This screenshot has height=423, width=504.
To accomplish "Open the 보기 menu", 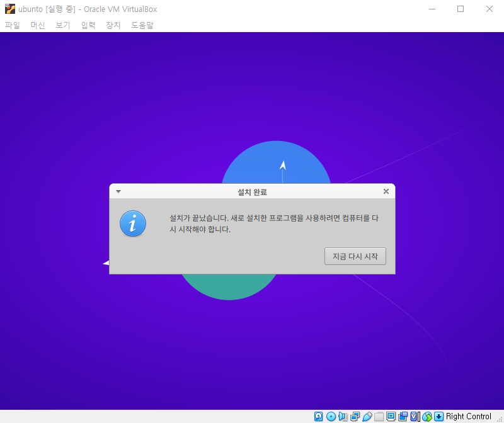I will pos(62,25).
